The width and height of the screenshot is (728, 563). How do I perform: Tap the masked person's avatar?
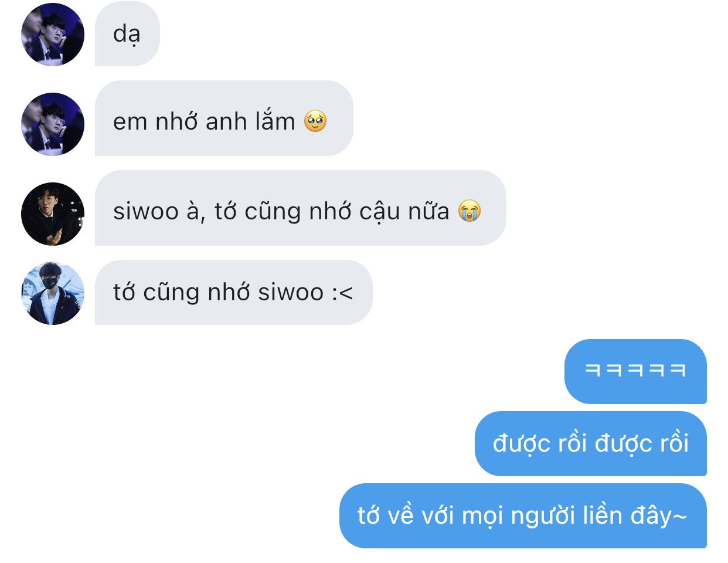pyautogui.click(x=53, y=293)
